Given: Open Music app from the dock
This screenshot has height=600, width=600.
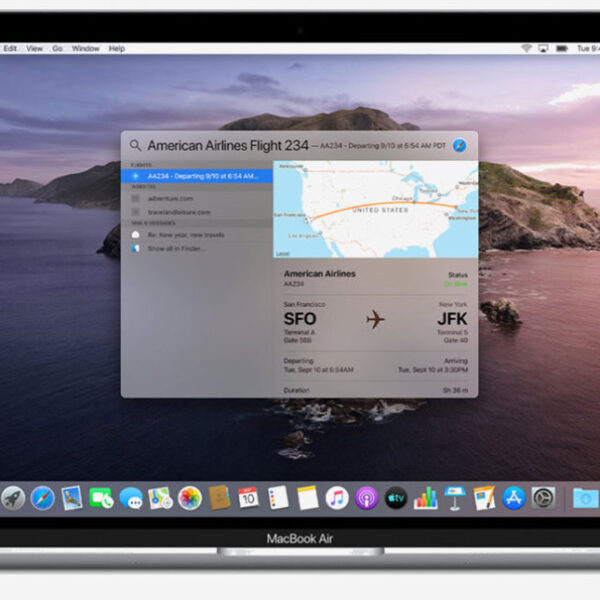Looking at the screenshot, I should [337, 498].
